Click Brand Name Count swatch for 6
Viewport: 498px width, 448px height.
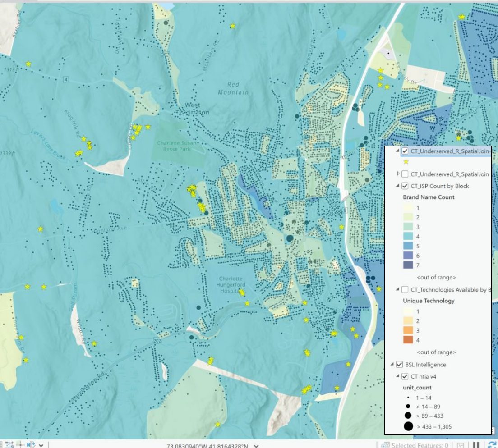click(408, 255)
